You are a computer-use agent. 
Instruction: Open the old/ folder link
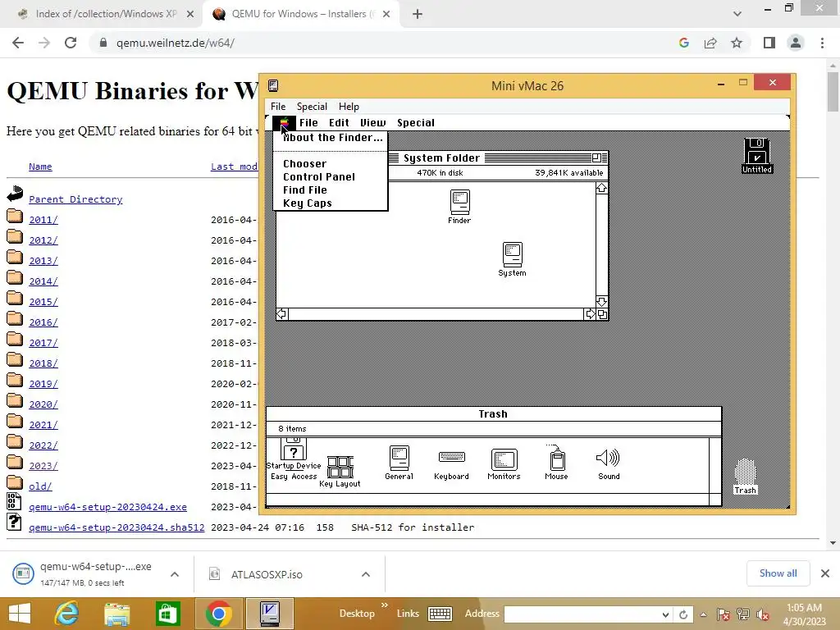coord(40,486)
